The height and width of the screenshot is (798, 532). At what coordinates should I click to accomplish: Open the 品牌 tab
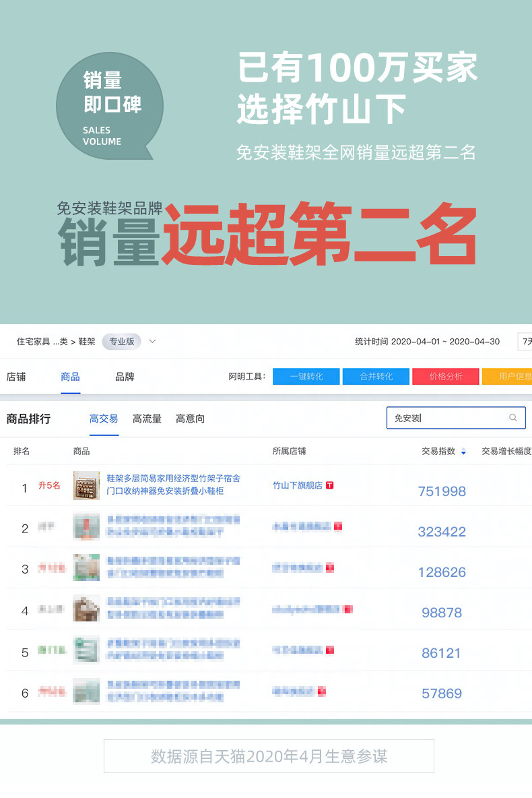125,377
